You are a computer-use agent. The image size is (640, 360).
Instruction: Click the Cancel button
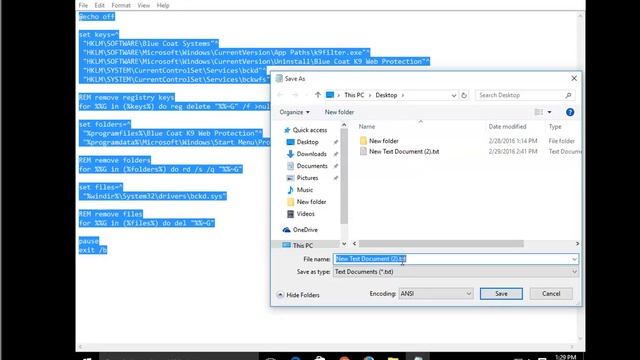tap(551, 293)
